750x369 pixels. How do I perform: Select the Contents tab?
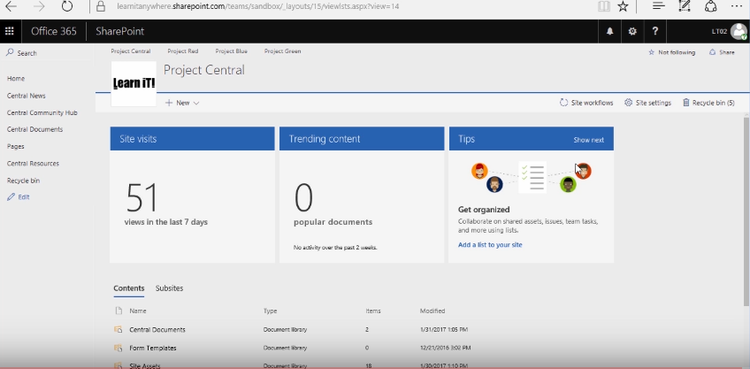[x=129, y=288]
